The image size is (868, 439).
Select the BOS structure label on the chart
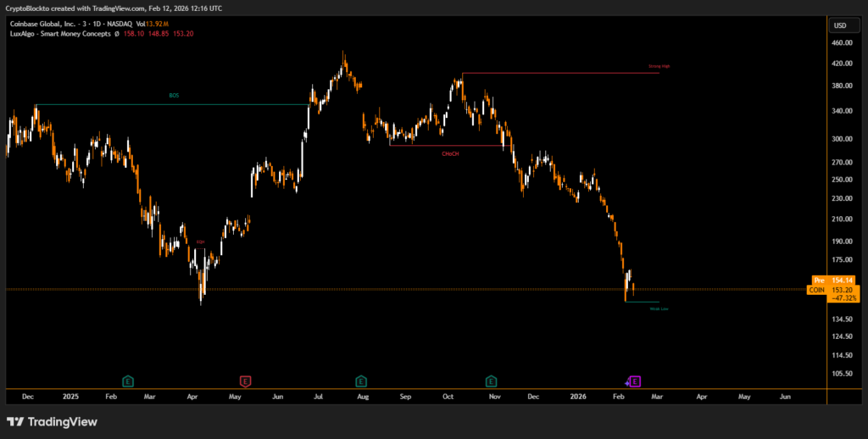pyautogui.click(x=175, y=96)
